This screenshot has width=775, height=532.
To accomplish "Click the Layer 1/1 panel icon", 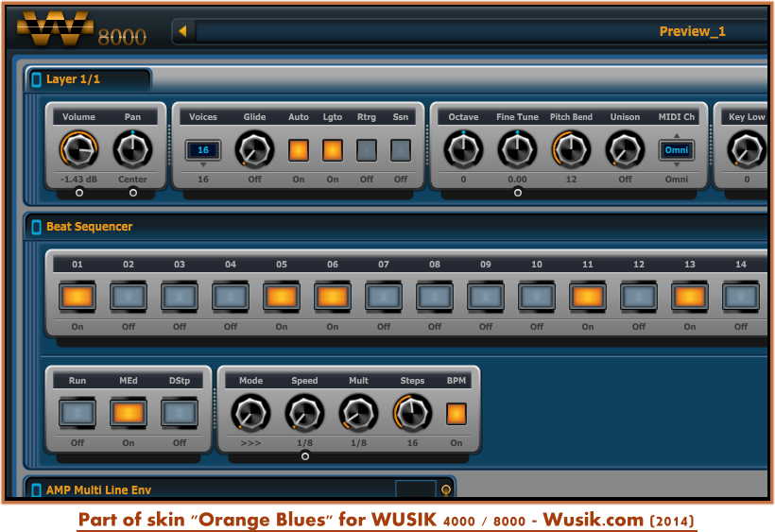I will (37, 79).
